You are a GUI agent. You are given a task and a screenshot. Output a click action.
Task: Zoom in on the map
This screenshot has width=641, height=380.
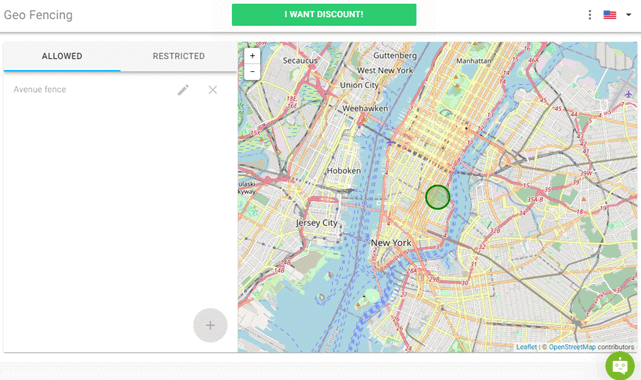pyautogui.click(x=252, y=56)
